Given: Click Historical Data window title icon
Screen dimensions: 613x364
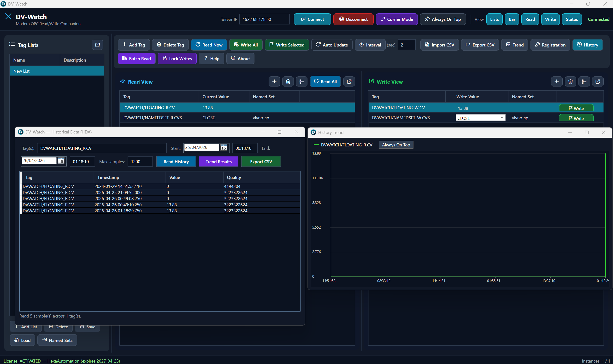Looking at the screenshot, I should (21, 132).
